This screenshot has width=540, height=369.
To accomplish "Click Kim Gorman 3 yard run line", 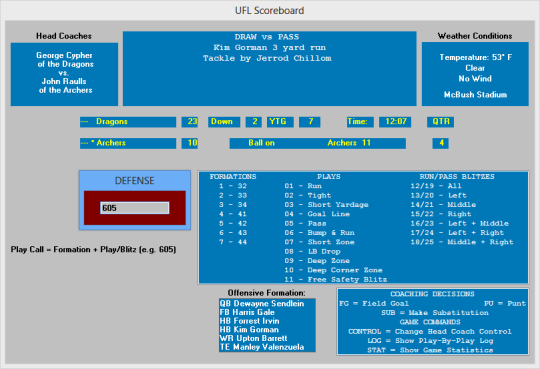I will coord(269,48).
